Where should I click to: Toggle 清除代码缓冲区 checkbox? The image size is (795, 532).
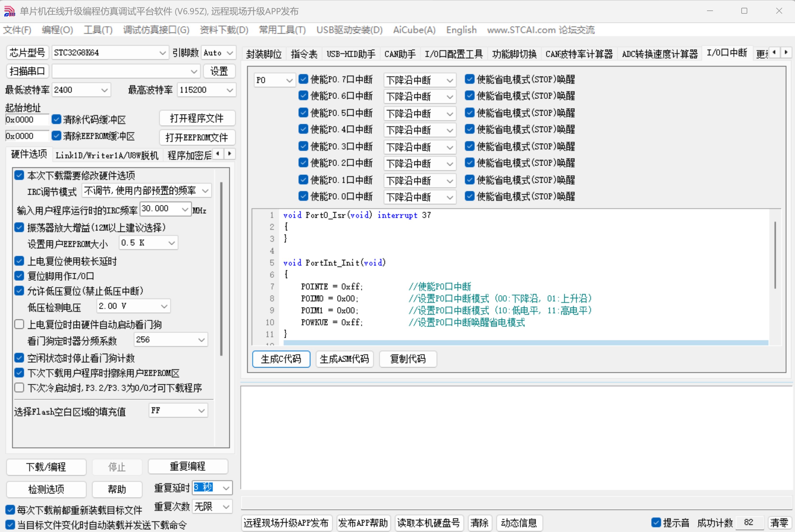pyautogui.click(x=56, y=120)
